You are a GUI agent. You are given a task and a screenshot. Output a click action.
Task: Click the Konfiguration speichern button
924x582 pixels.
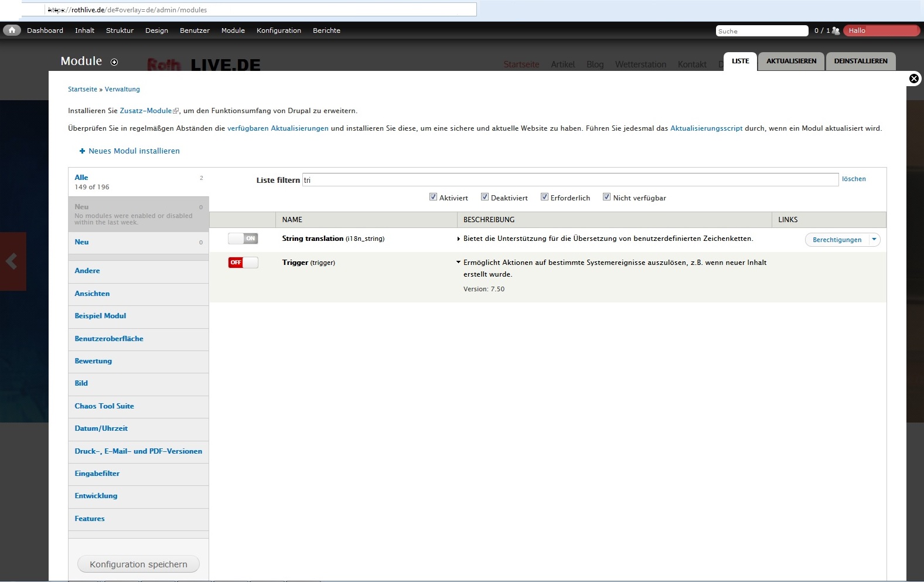pos(138,564)
